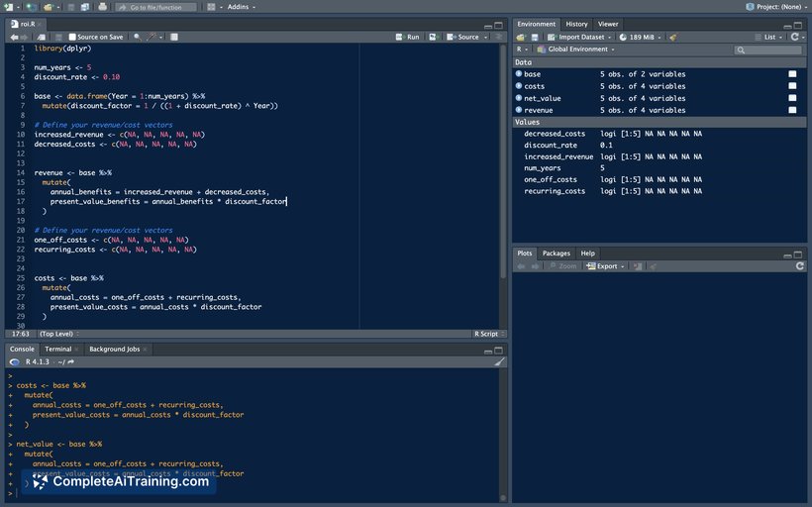This screenshot has width=812, height=507.
Task: Click the Create a Project icon
Action: (31, 7)
